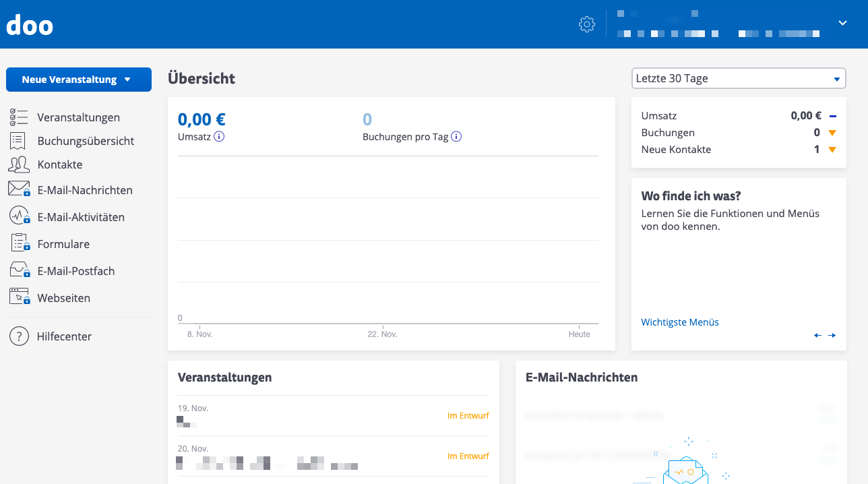Image resolution: width=868 pixels, height=484 pixels.
Task: Click the Kontakte people icon
Action: tap(19, 164)
